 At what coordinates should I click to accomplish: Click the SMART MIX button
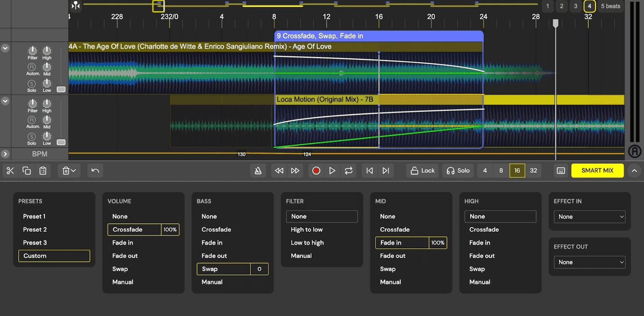pos(597,171)
